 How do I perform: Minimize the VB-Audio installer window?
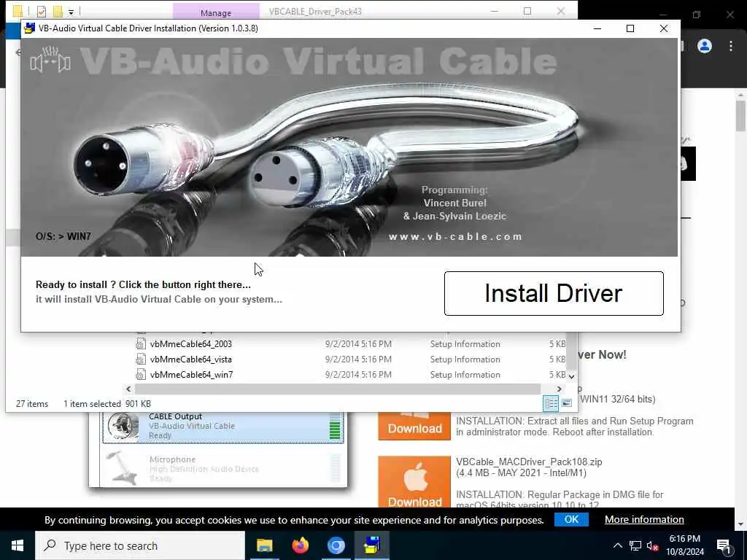(x=597, y=28)
